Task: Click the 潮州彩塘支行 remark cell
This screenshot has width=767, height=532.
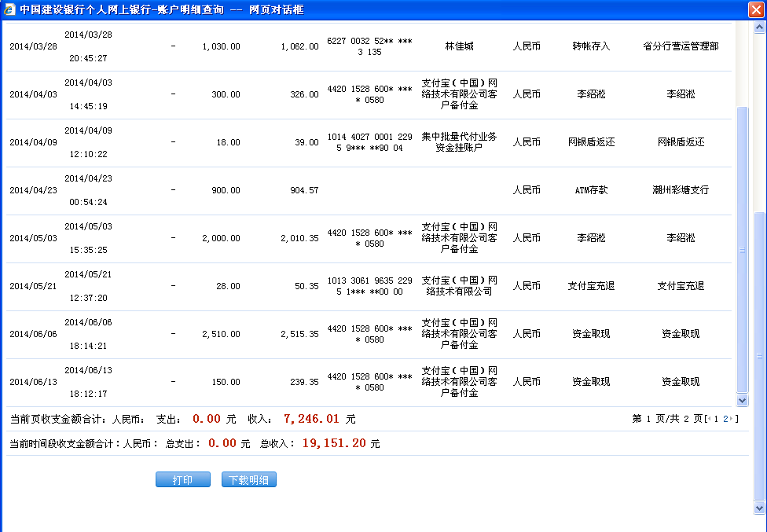Action: 681,190
